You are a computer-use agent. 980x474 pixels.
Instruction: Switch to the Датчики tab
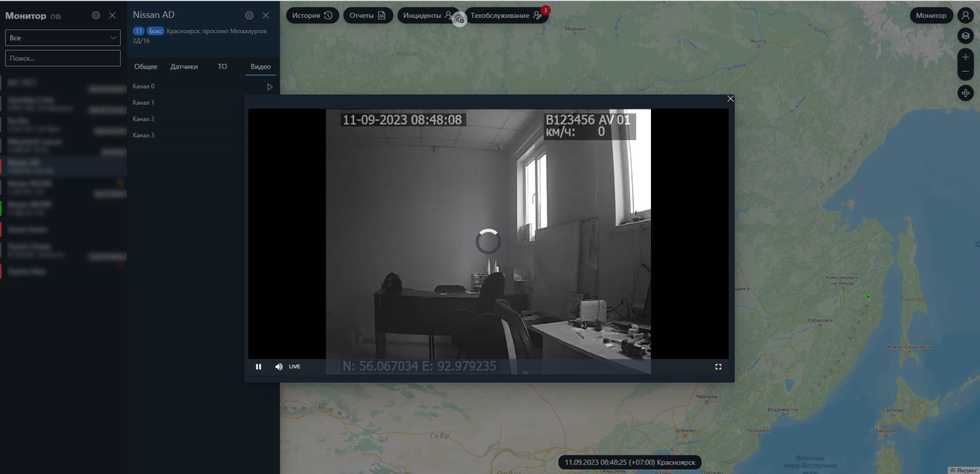point(184,66)
